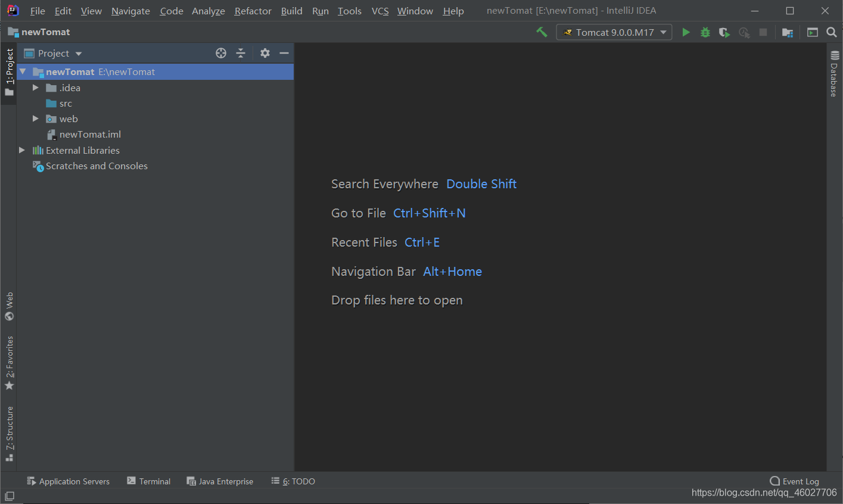Screen dimensions: 843x504
Task: Open the View menu
Action: (91, 11)
